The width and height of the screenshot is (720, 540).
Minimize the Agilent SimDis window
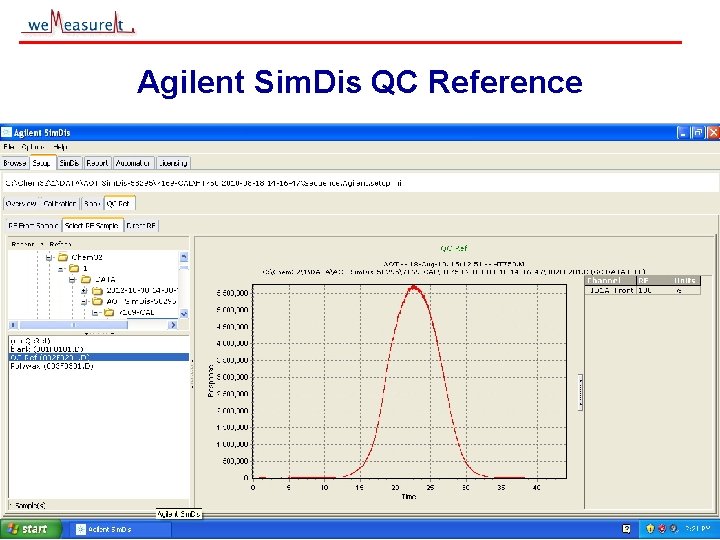coord(682,133)
